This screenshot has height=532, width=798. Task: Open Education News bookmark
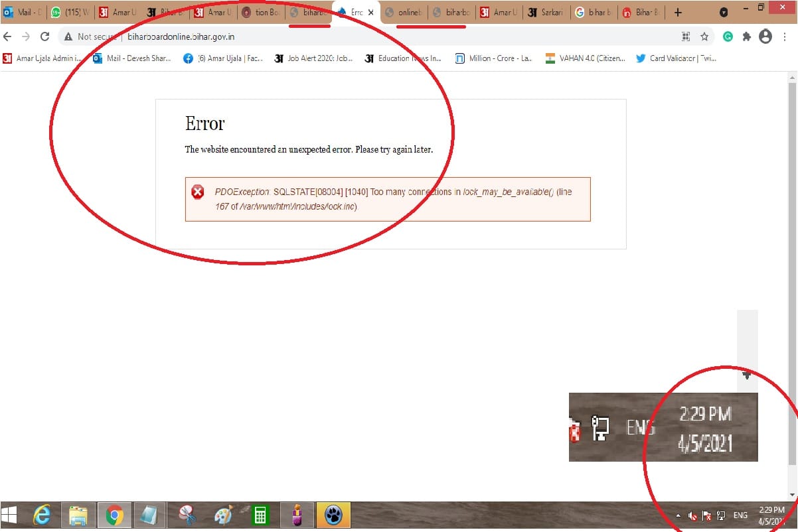[403, 58]
